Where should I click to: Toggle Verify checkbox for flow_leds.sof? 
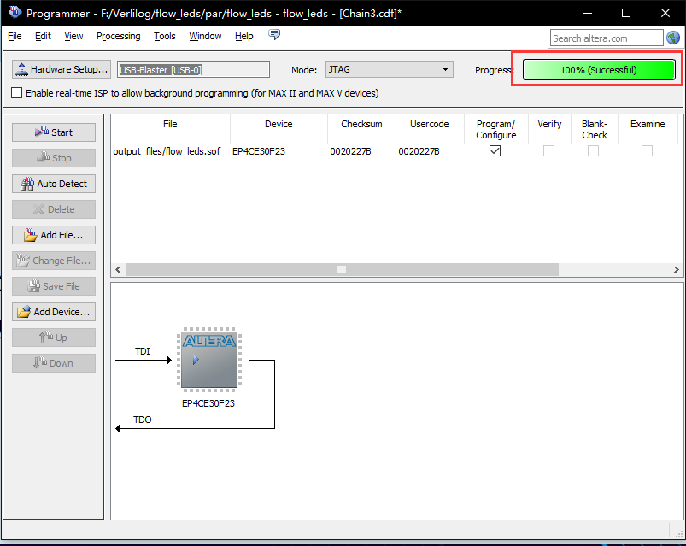(x=548, y=150)
